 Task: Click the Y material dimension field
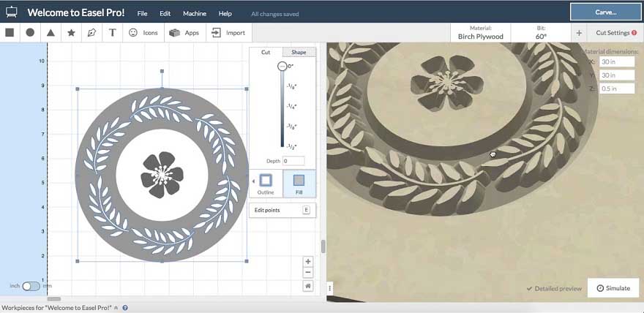pos(617,75)
